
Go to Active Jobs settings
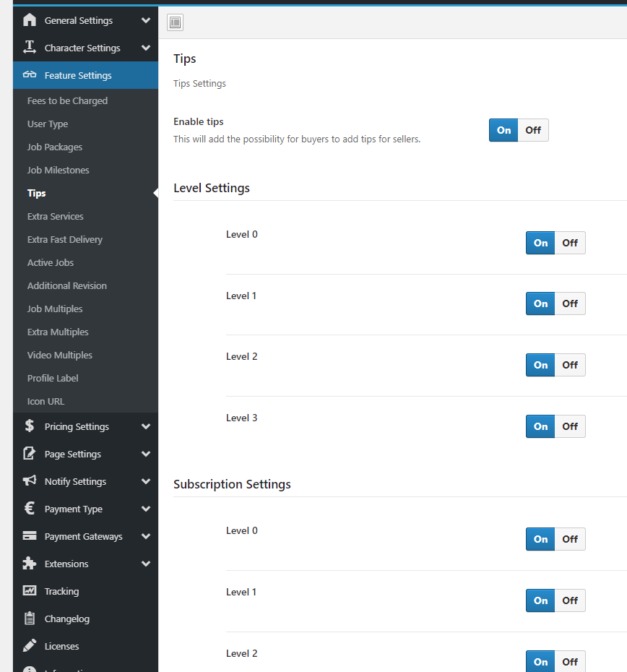(x=50, y=263)
